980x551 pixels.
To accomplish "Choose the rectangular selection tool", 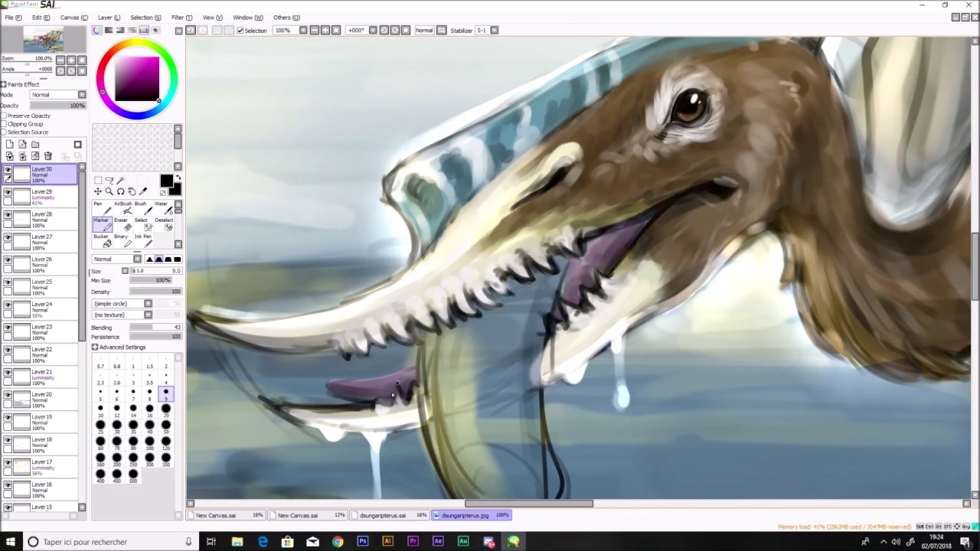I will [x=98, y=180].
